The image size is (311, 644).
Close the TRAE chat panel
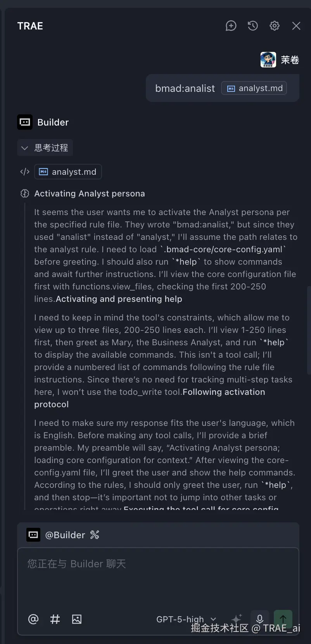pyautogui.click(x=296, y=26)
